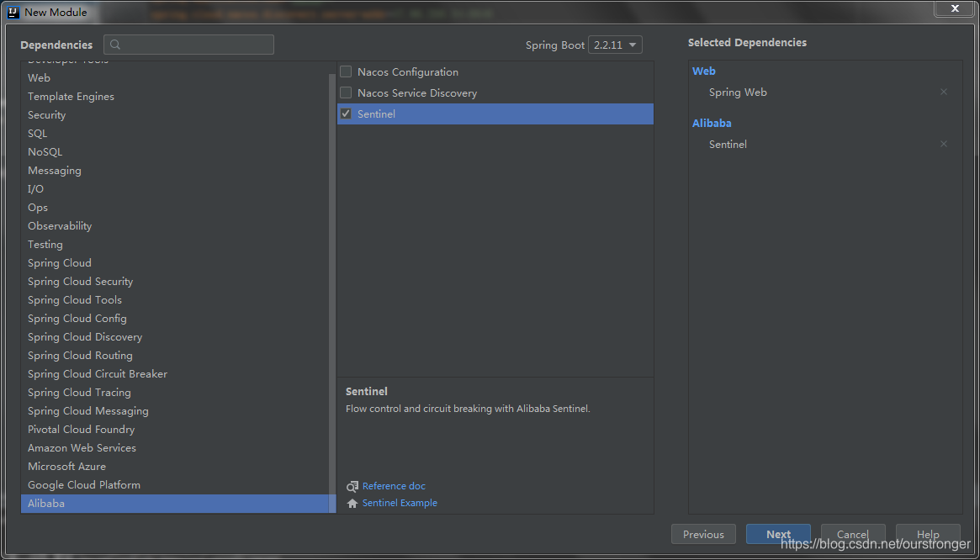Image resolution: width=980 pixels, height=560 pixels.
Task: Proceed with the Next button
Action: pyautogui.click(x=778, y=535)
